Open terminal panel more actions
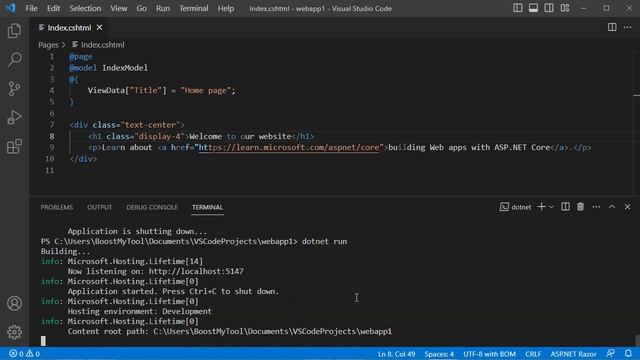The width and height of the screenshot is (640, 360). 596,207
